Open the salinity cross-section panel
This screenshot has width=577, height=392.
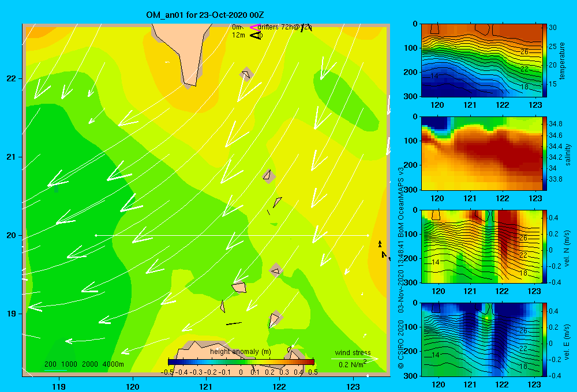[x=481, y=153]
